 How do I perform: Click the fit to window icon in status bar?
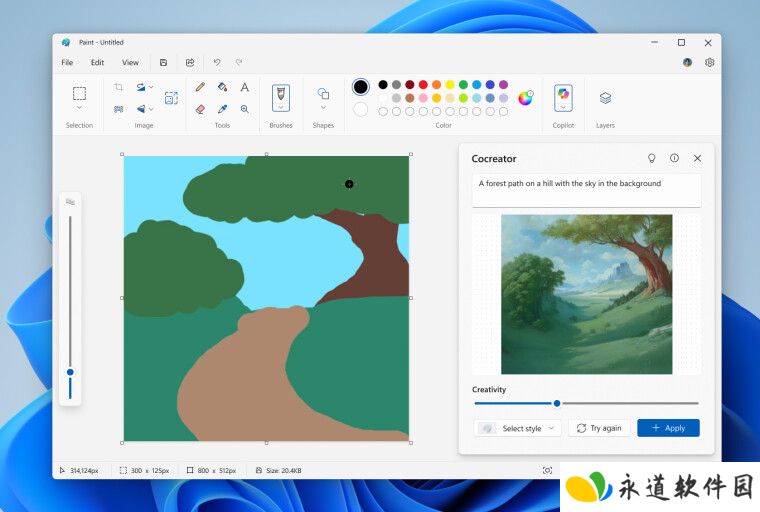pos(547,470)
